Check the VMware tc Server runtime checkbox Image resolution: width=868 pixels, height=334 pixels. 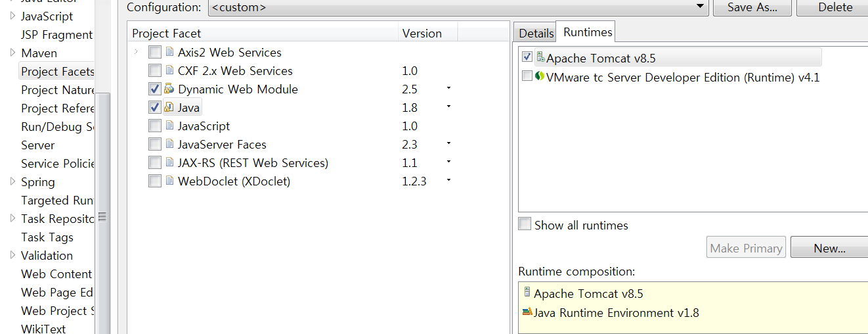tap(527, 76)
